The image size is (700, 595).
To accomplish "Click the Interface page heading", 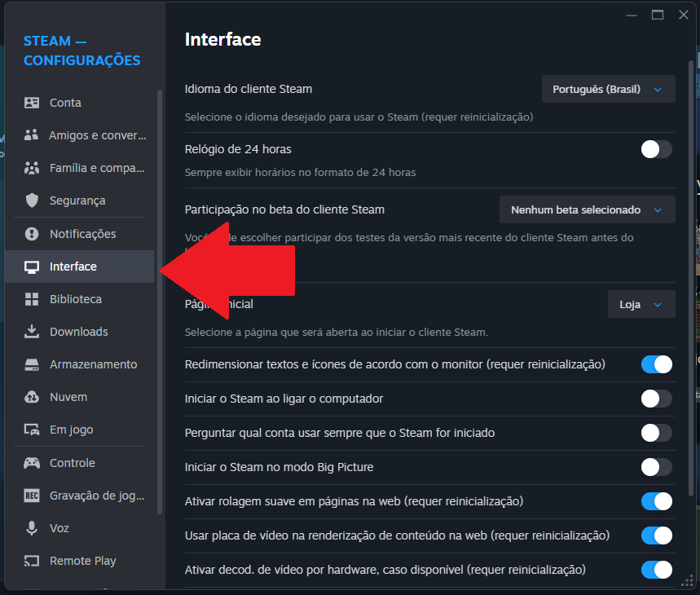I will [222, 40].
